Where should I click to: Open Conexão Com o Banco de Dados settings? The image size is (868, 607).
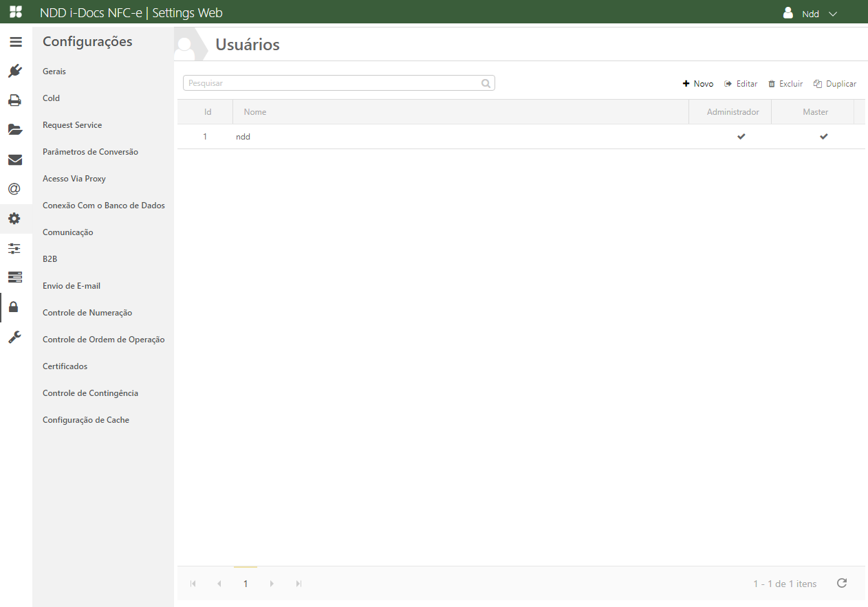pyautogui.click(x=103, y=206)
